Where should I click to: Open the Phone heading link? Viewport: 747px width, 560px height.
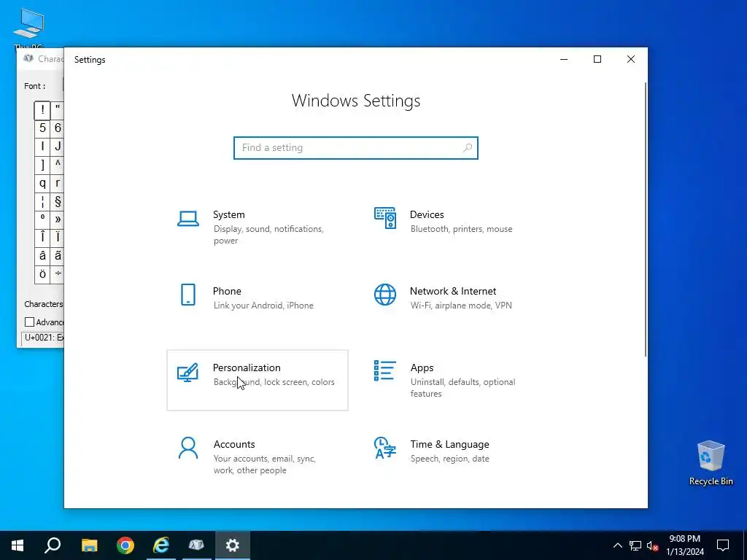click(x=227, y=291)
